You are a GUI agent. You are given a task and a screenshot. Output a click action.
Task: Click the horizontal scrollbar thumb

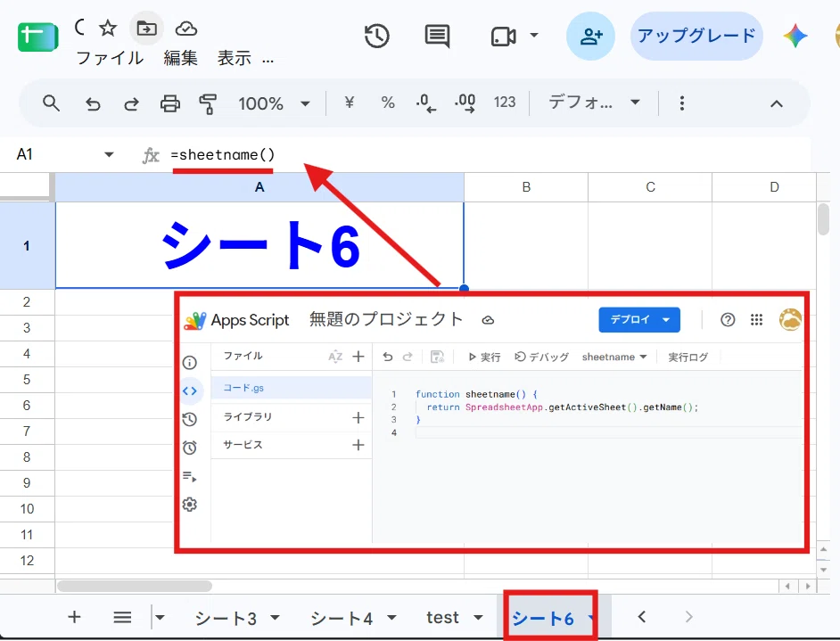(x=135, y=586)
